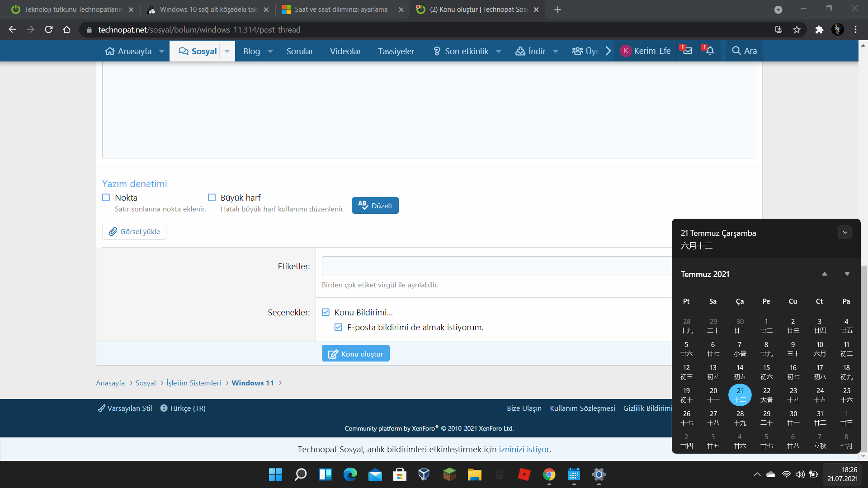
Task: Open the Videolar menu item
Action: [345, 51]
